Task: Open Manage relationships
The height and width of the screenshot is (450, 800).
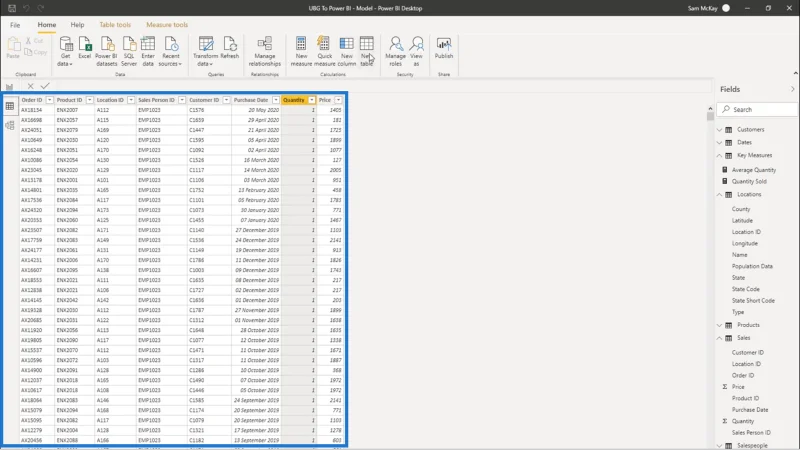Action: pyautogui.click(x=265, y=51)
